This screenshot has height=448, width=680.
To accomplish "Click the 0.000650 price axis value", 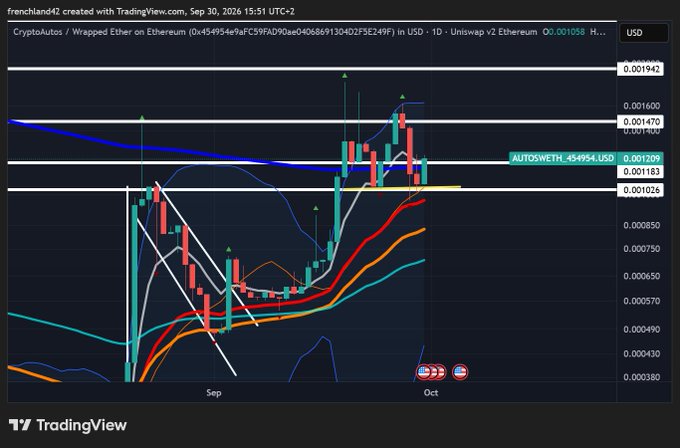I will coord(641,276).
